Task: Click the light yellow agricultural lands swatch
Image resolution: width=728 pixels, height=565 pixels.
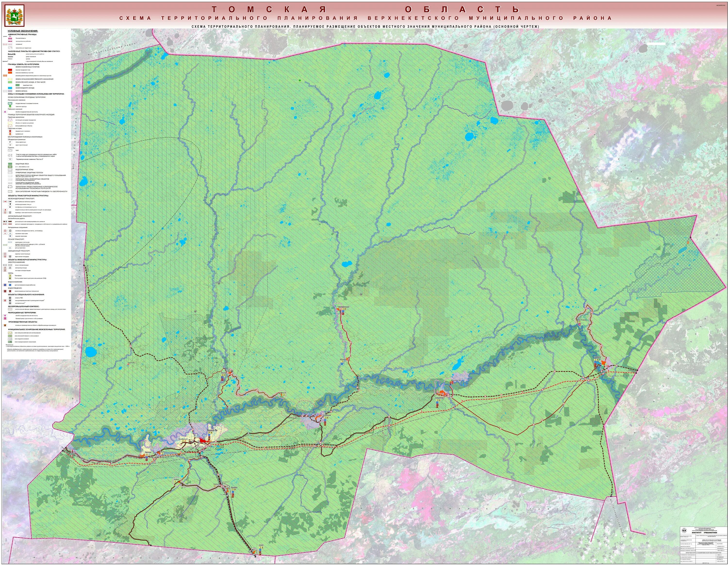Action: click(10, 79)
